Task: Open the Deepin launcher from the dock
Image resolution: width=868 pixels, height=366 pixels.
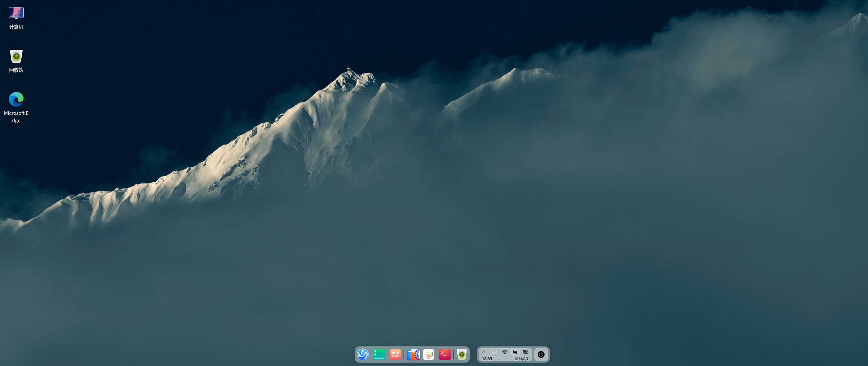Action: pos(363,354)
